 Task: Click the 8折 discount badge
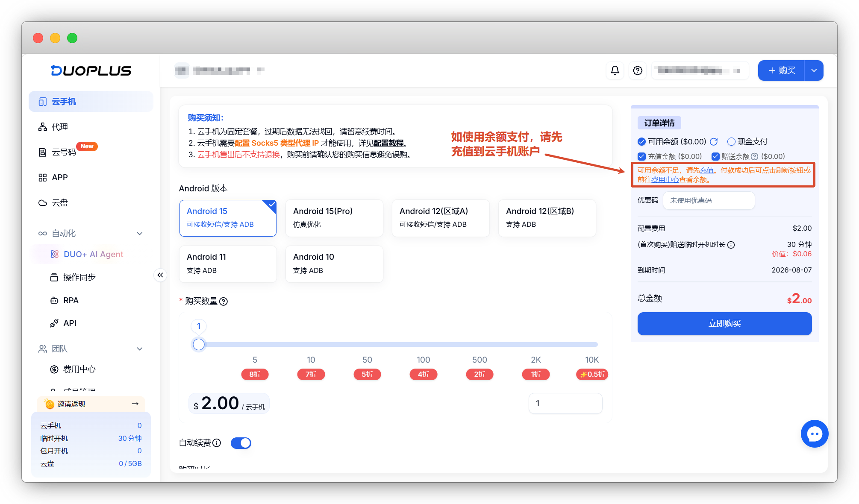pyautogui.click(x=255, y=375)
